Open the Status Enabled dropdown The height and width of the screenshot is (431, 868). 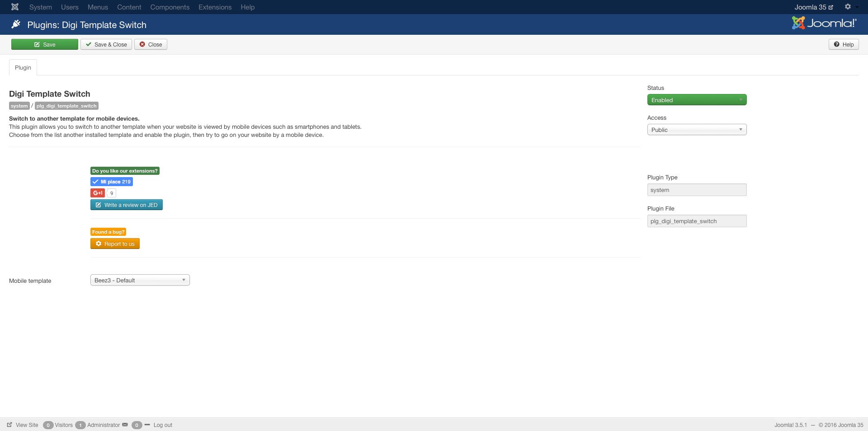point(697,100)
